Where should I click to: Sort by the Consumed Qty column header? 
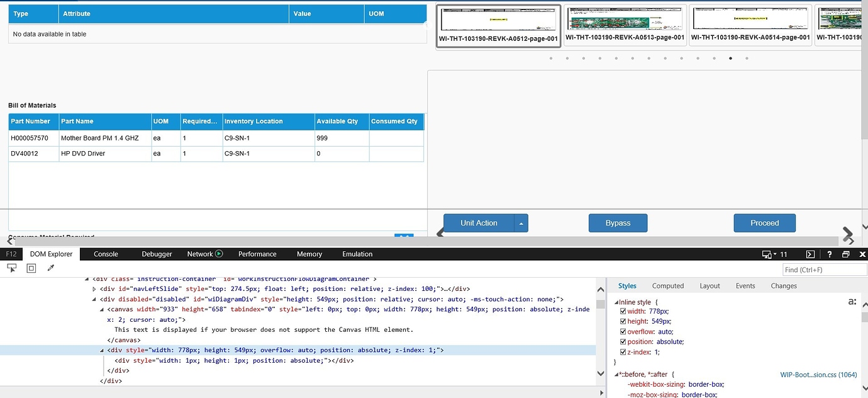click(x=396, y=122)
